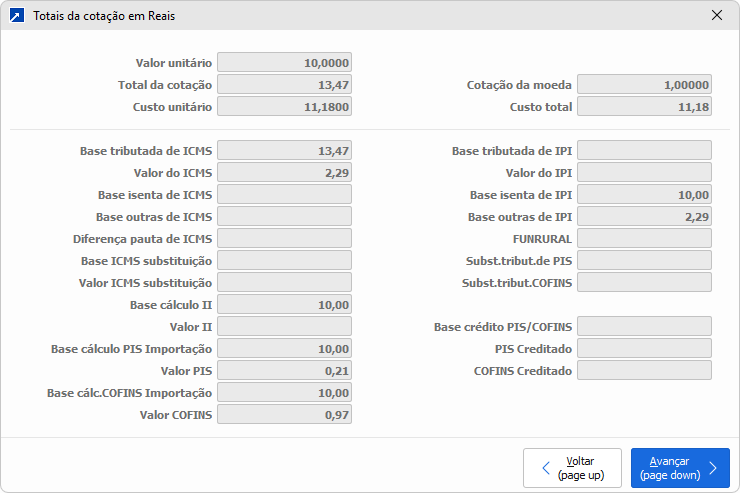The height and width of the screenshot is (493, 740).
Task: Select the Base cálculo PIS Importação field
Action: (x=284, y=349)
